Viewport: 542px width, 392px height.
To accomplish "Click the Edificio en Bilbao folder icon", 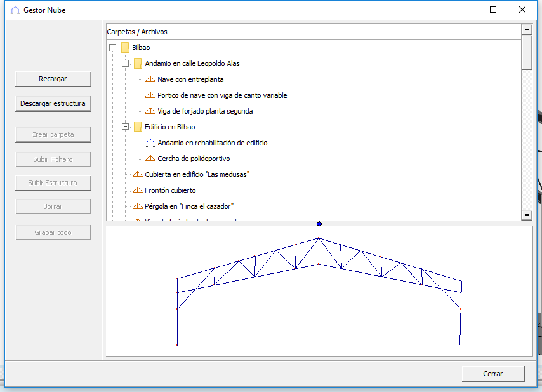I will [138, 127].
